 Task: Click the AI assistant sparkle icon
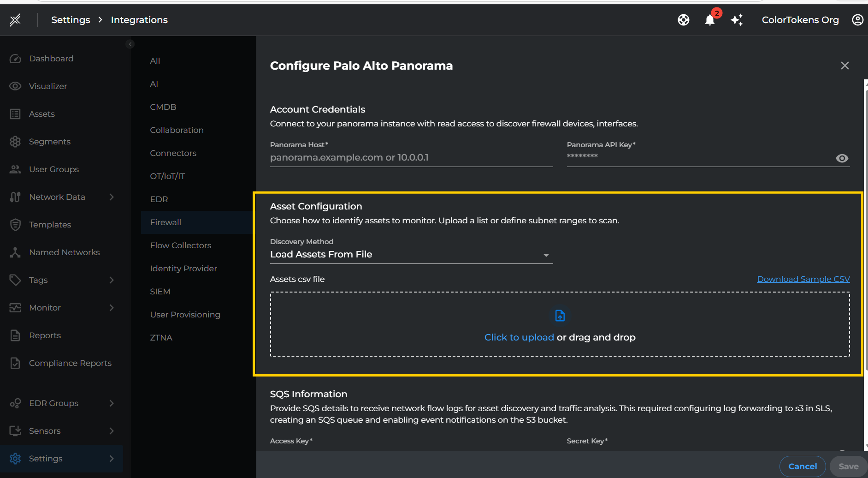coord(737,20)
